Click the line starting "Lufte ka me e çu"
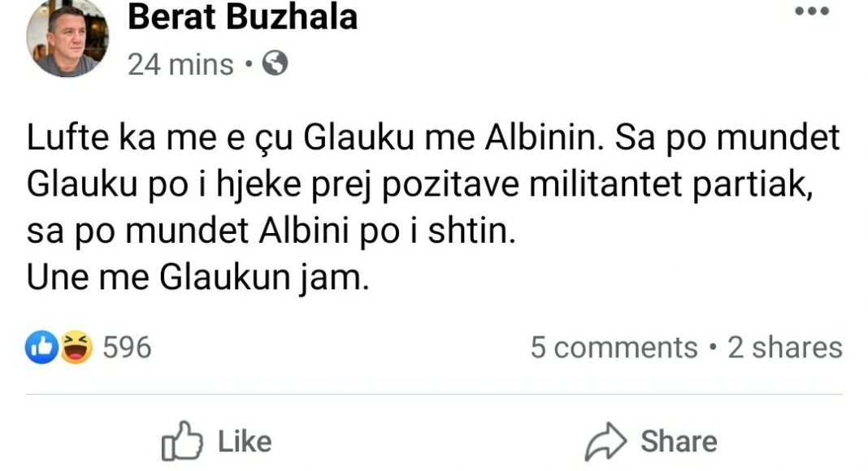868x471 pixels. tap(432, 140)
